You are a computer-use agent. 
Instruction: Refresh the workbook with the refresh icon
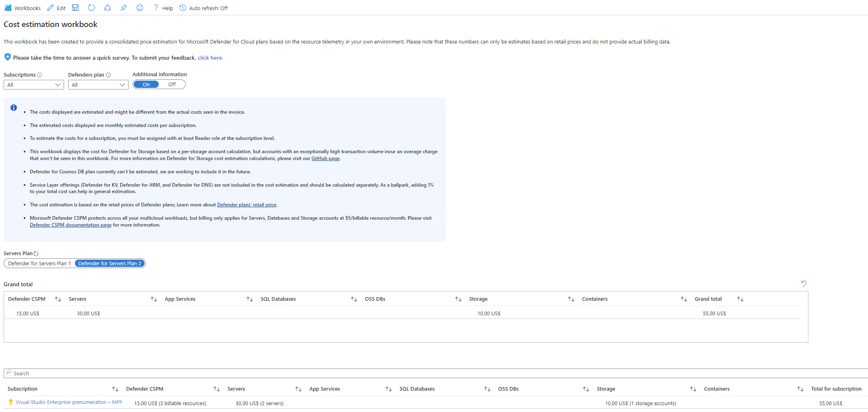click(x=91, y=8)
